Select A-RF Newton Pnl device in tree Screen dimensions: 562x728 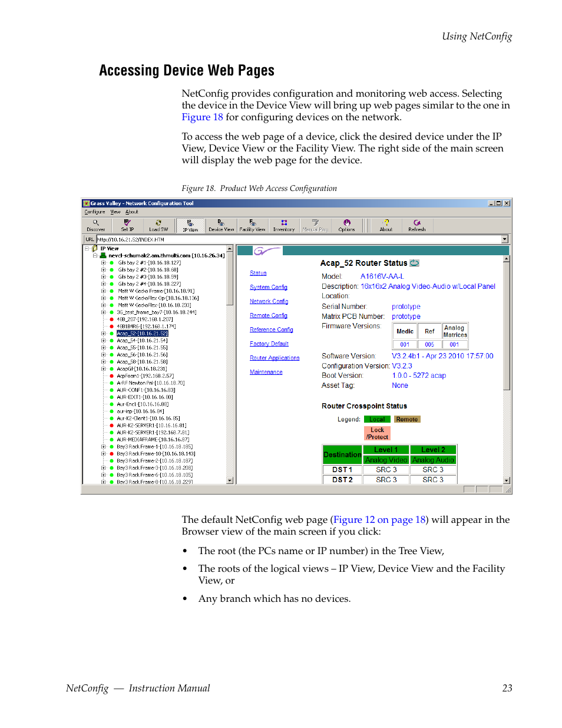click(x=150, y=383)
